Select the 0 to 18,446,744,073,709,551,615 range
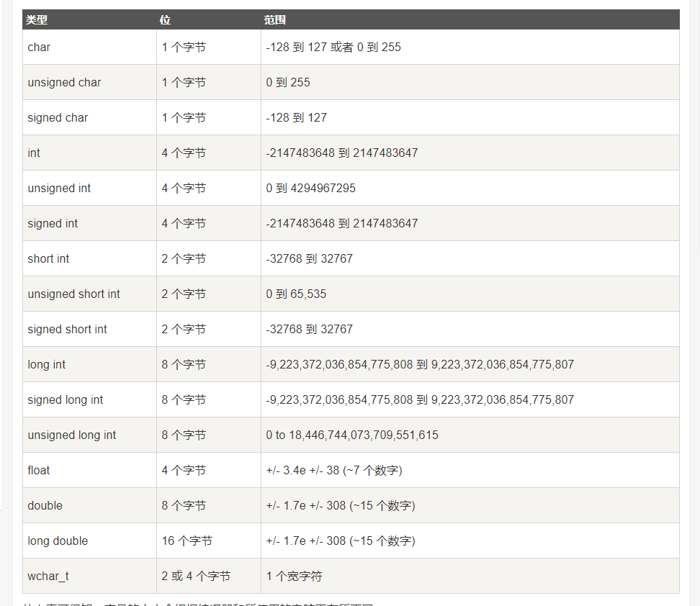 tap(351, 435)
